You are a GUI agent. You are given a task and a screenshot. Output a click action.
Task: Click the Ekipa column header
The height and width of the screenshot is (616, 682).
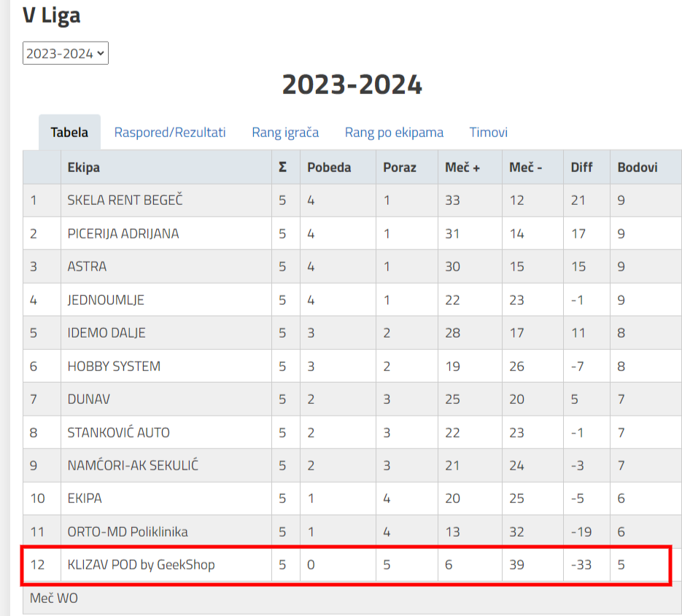pyautogui.click(x=84, y=168)
